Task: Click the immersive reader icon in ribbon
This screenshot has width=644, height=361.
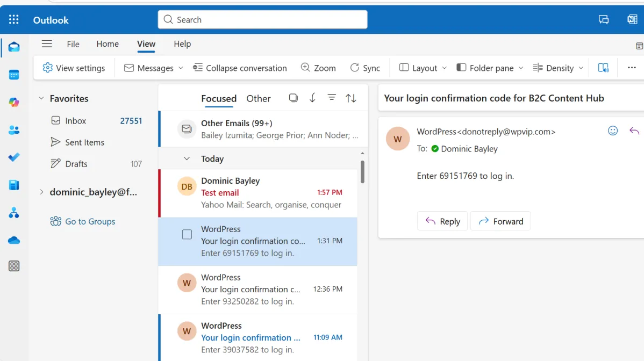Action: point(604,68)
